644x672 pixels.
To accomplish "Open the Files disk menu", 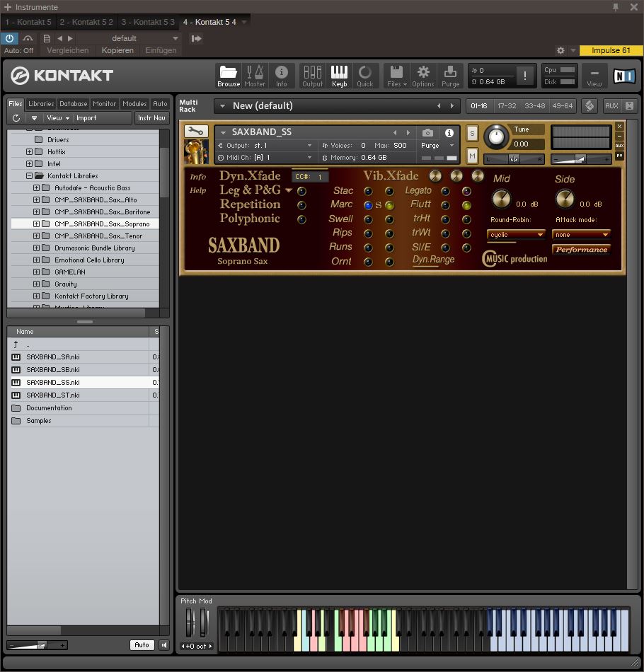I will [x=396, y=76].
